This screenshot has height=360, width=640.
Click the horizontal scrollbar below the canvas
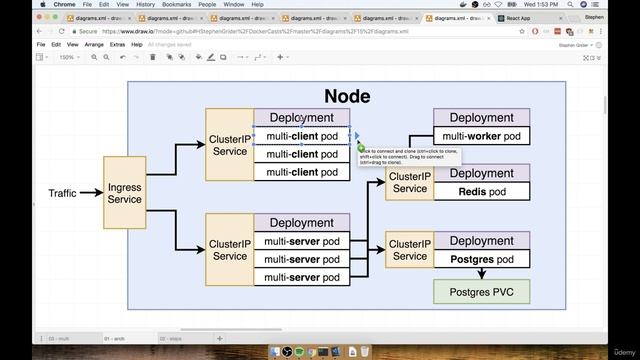[x=231, y=329]
